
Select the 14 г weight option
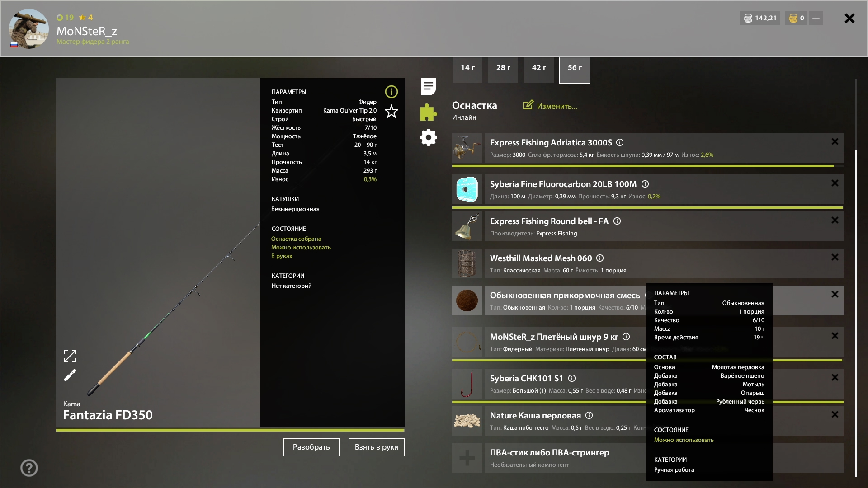click(467, 68)
